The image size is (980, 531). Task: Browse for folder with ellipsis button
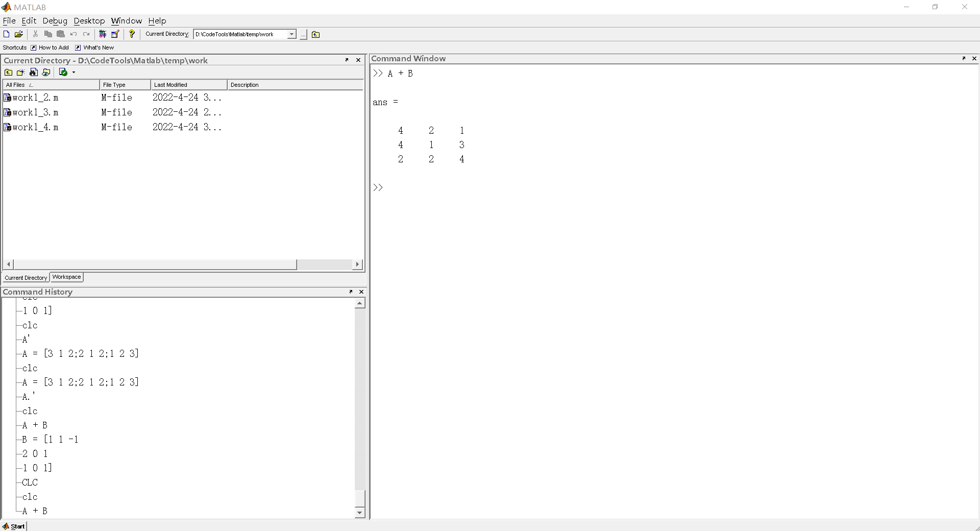point(304,34)
